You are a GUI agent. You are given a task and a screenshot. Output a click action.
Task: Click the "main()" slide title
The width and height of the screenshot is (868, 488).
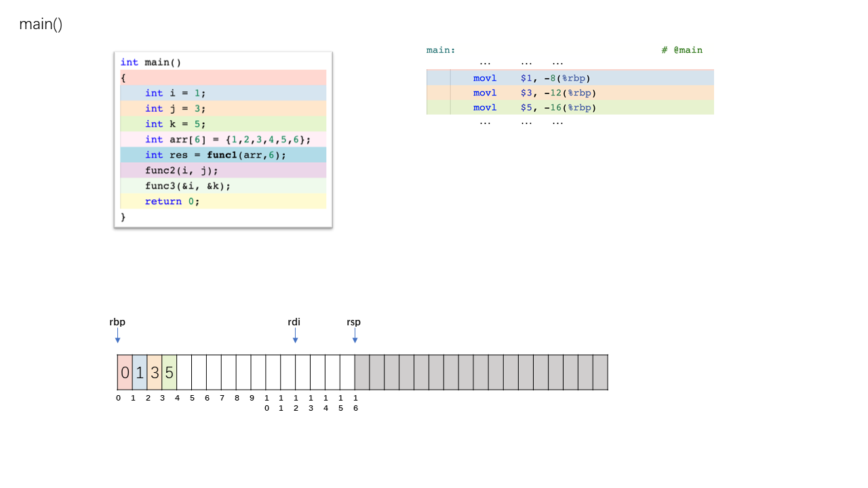41,24
